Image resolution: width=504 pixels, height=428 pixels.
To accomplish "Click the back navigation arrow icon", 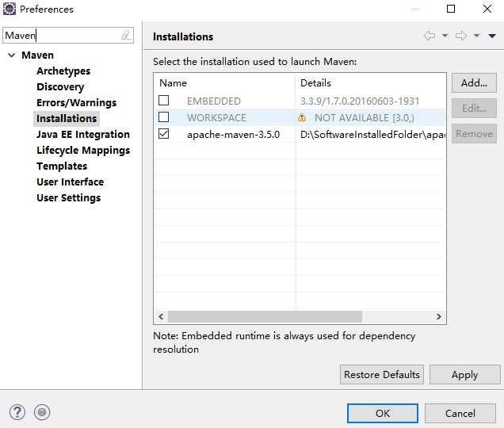I will tap(430, 36).
